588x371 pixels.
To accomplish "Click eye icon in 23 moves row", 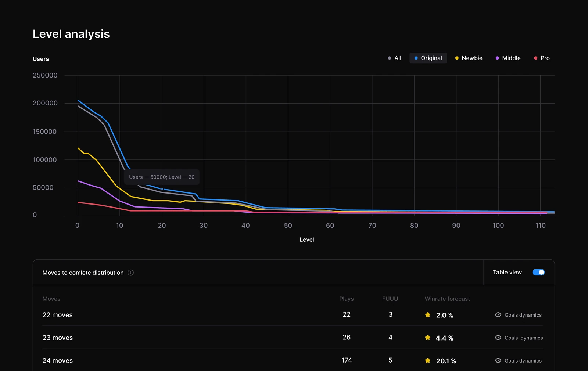I will 498,338.
